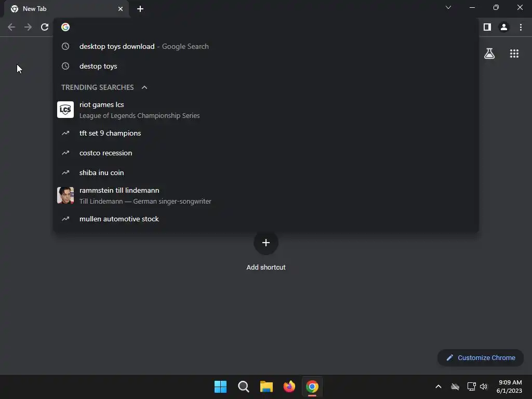Click the Chrome taskbar icon
The height and width of the screenshot is (399, 532).
(312, 387)
